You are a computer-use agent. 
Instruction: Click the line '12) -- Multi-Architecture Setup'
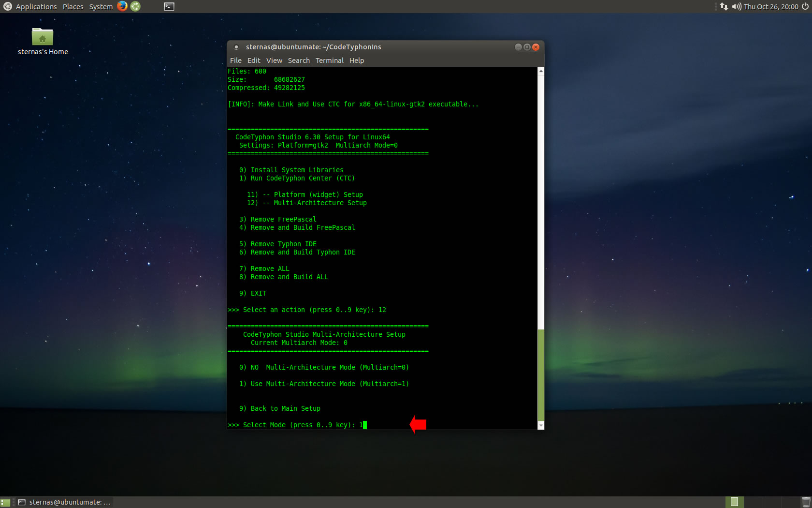[306, 203]
